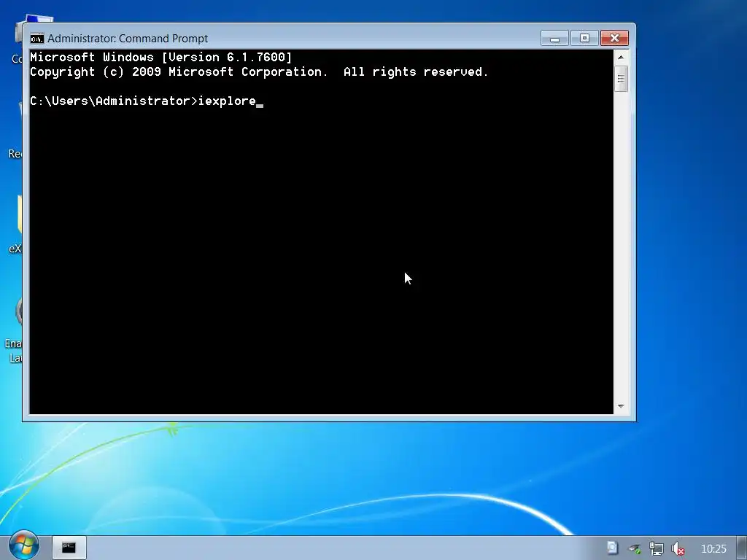This screenshot has height=560, width=747.
Task: Click the console scrollbar up arrow
Action: pyautogui.click(x=621, y=57)
